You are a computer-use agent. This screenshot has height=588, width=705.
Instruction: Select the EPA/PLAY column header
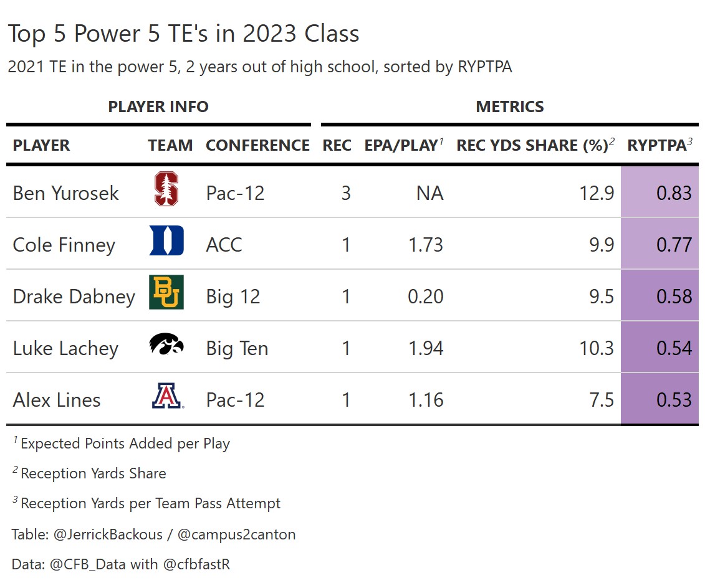point(401,146)
